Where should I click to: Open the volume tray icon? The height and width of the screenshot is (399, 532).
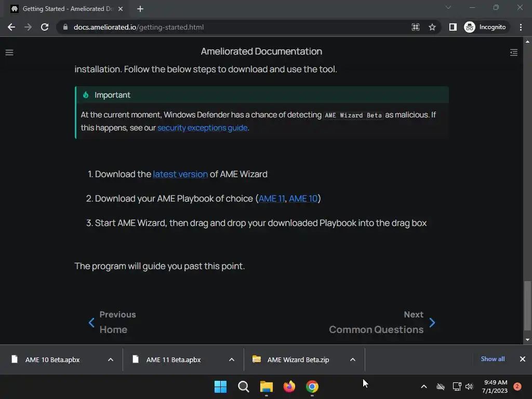[469, 387]
